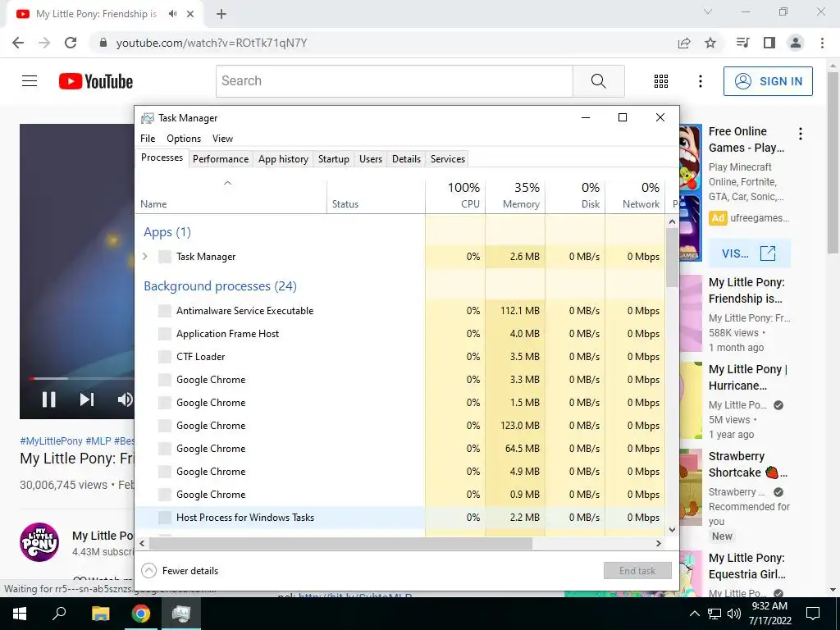Reload the page in Chrome

[x=71, y=43]
